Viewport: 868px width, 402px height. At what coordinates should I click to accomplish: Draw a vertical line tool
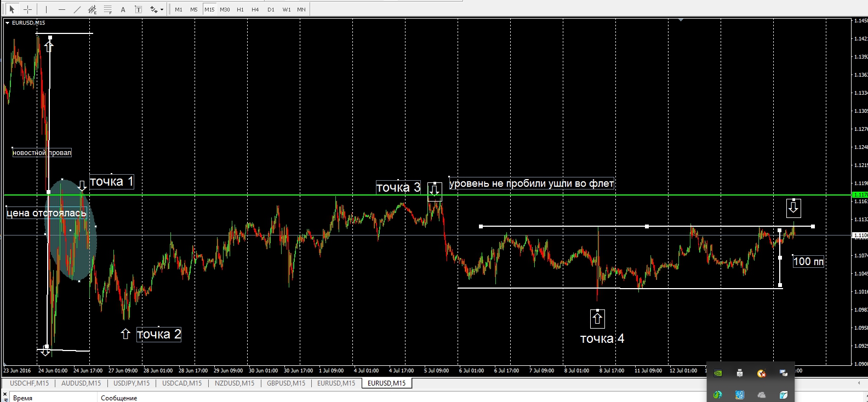pos(46,9)
